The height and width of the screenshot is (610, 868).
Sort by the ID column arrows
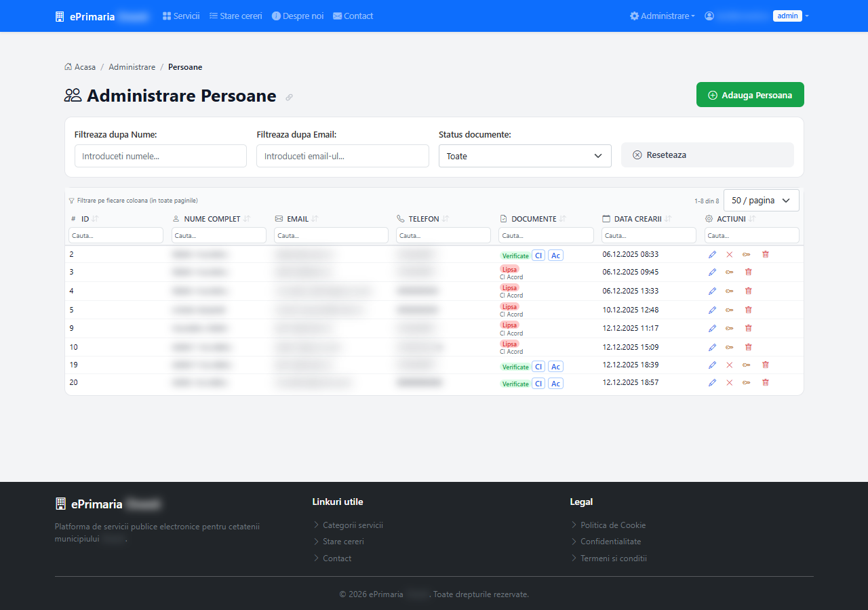[95, 219]
